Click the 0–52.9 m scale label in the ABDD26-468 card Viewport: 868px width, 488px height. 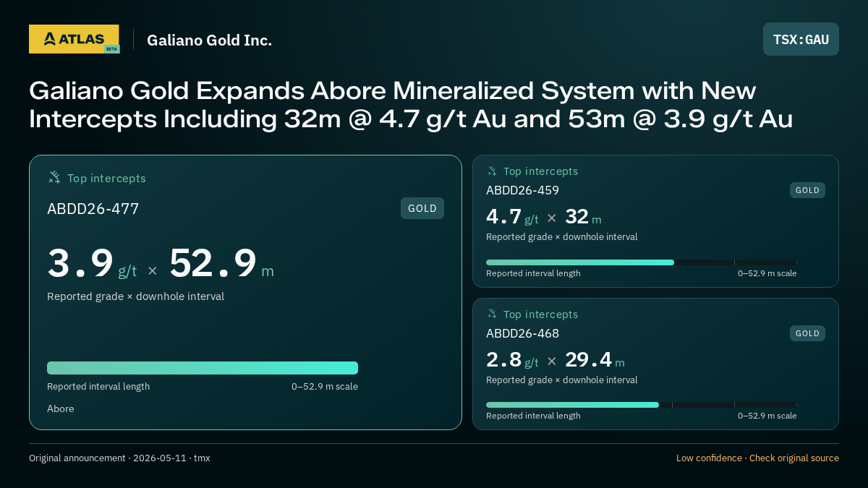pyautogui.click(x=767, y=416)
